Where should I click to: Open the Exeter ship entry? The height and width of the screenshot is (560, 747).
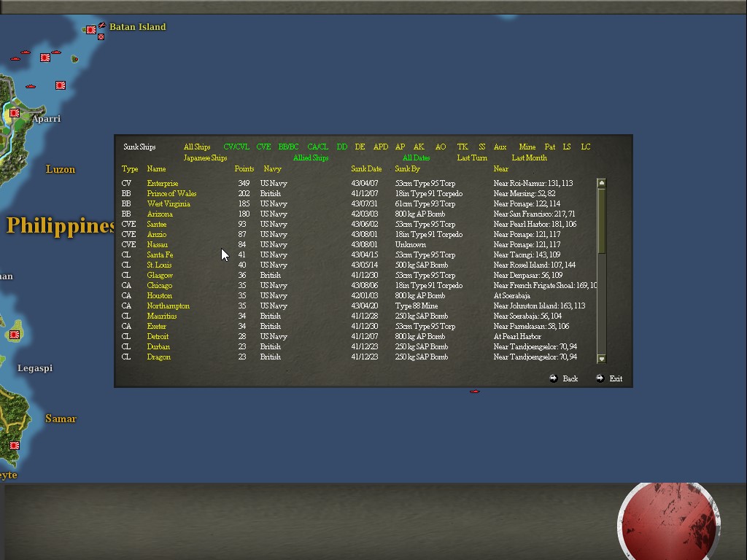pos(156,327)
